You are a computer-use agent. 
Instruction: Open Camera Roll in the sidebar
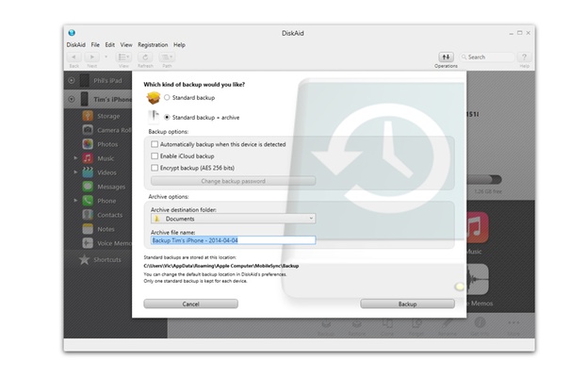point(106,130)
